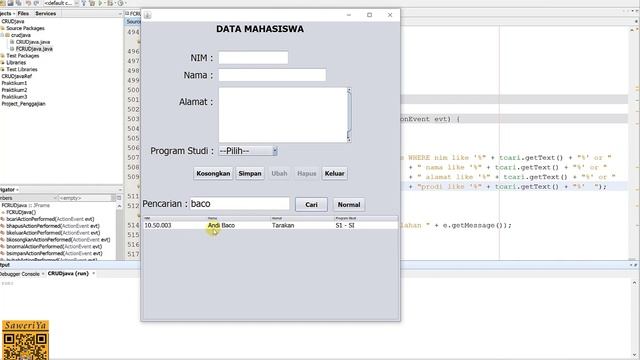Image resolution: width=640 pixels, height=360 pixels.
Task: Select the Debugger Console tab
Action: (20, 274)
